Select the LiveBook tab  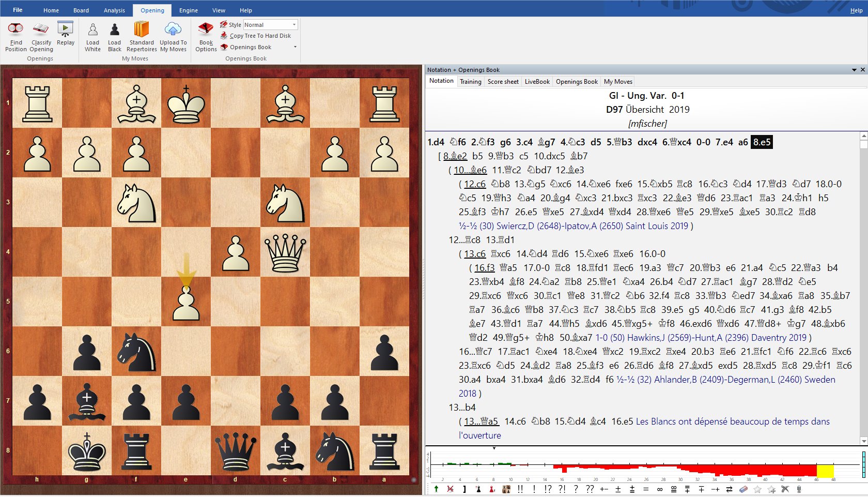tap(537, 82)
